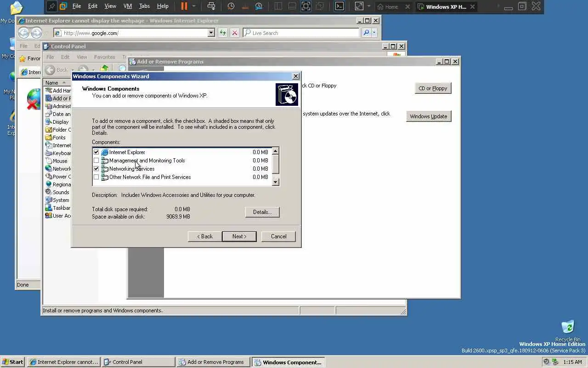This screenshot has width=588, height=368.
Task: Open the VMware Help menu
Action: [163, 6]
